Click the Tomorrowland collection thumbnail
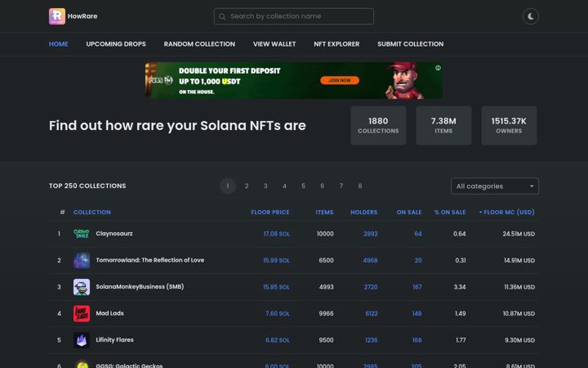The image size is (588, 368). click(82, 260)
